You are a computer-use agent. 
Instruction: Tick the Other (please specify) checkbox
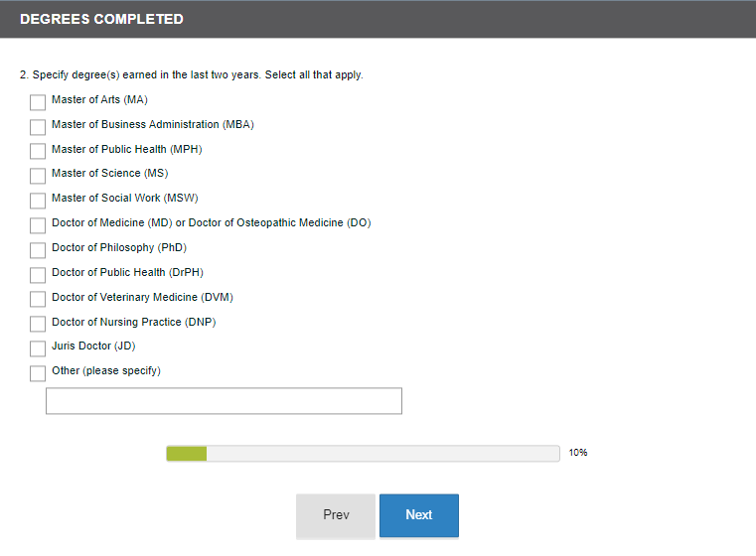pyautogui.click(x=38, y=373)
